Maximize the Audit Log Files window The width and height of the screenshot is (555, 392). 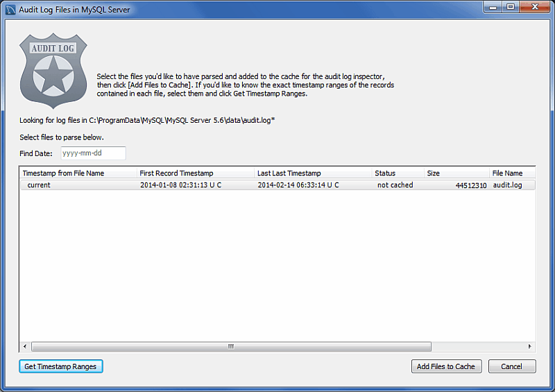(x=511, y=7)
